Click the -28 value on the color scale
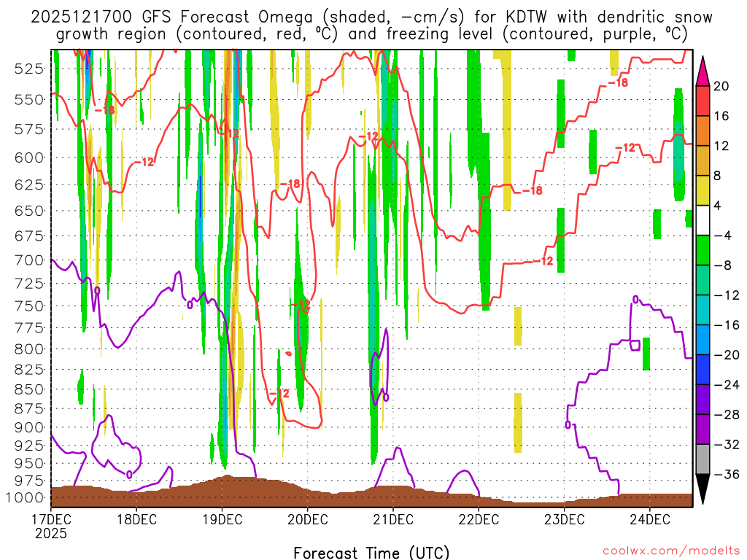This screenshot has height=560, width=747. click(727, 415)
